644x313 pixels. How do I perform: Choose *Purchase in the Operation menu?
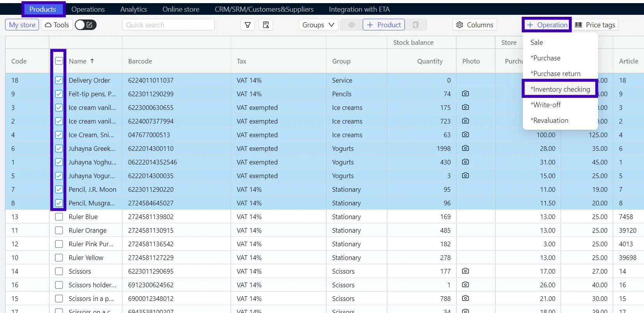[x=560, y=58]
